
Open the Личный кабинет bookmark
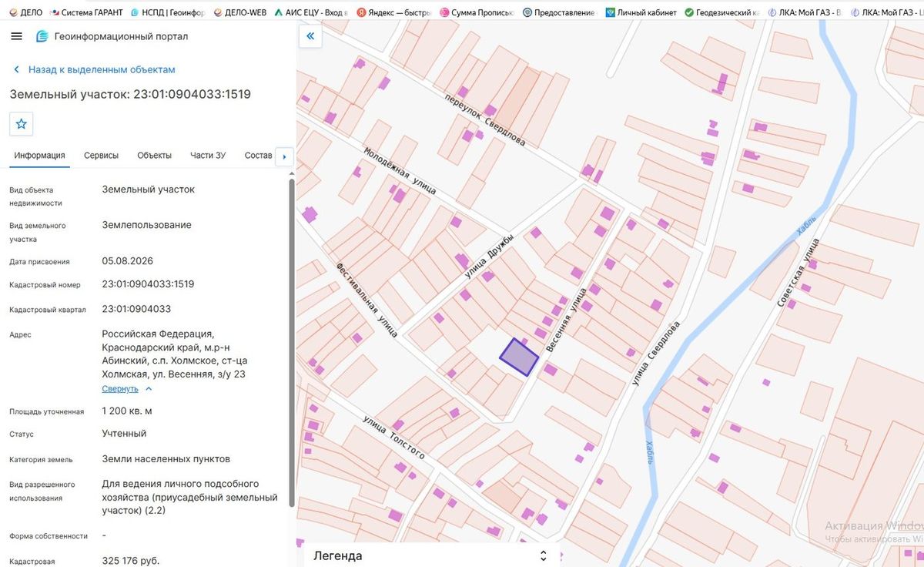(x=641, y=12)
